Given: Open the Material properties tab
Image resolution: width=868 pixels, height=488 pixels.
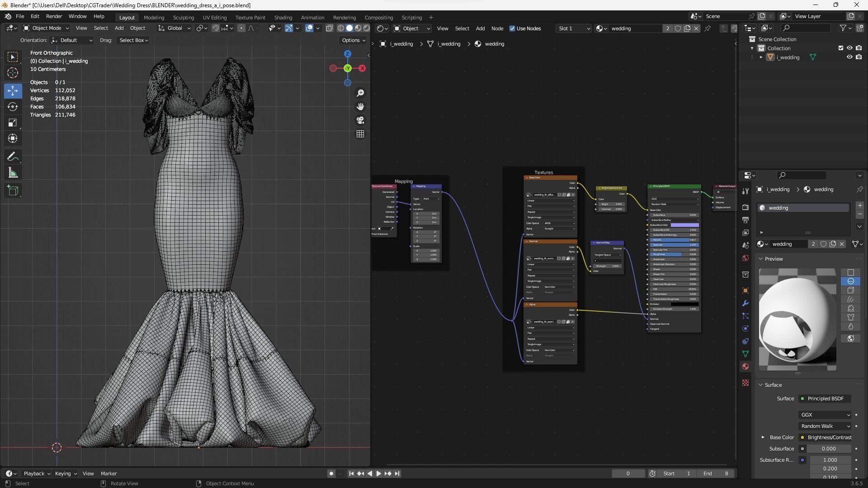Looking at the screenshot, I should (x=745, y=366).
